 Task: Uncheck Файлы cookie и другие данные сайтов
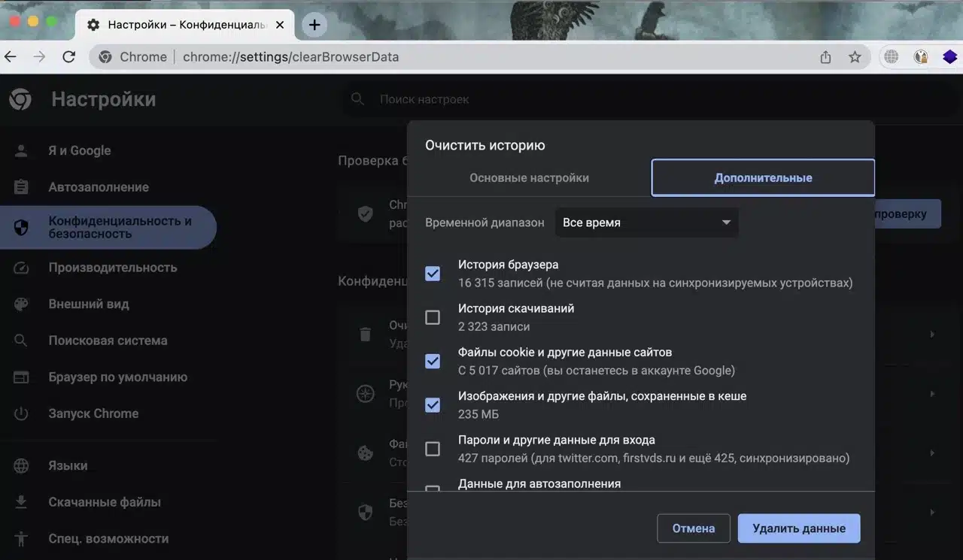tap(433, 361)
